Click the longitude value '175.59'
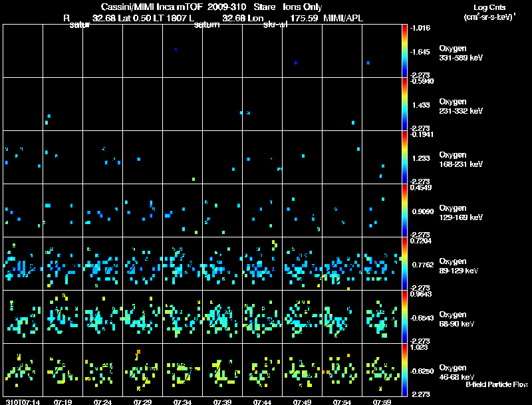Viewport: 532px width, 405px height. (x=304, y=18)
